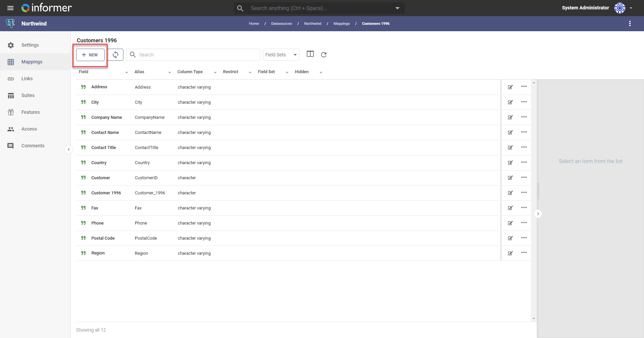644x338 pixels.
Task: Click the list scrollbar up arrow
Action: point(534,83)
